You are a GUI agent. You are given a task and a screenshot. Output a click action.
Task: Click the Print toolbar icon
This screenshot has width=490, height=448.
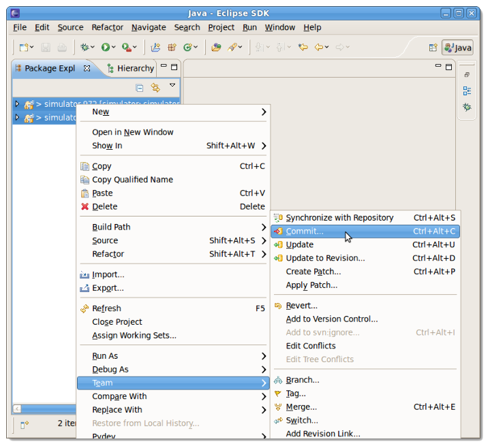click(62, 48)
